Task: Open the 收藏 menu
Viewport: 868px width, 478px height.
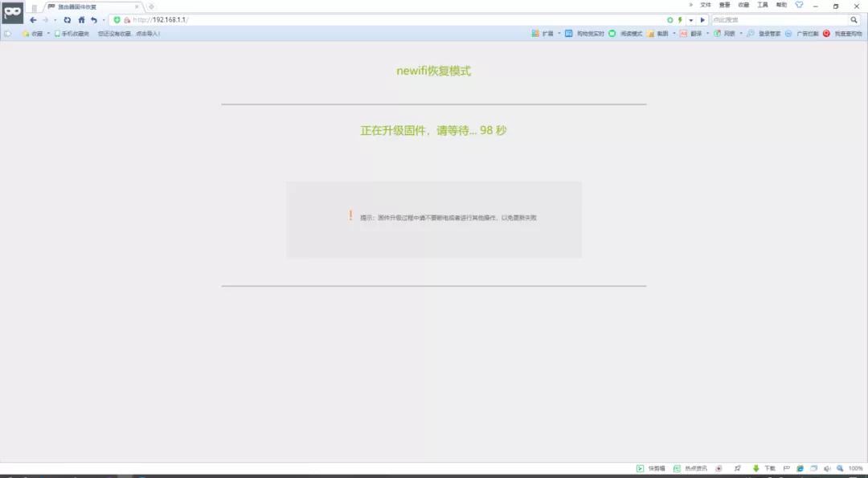Action: [x=743, y=5]
